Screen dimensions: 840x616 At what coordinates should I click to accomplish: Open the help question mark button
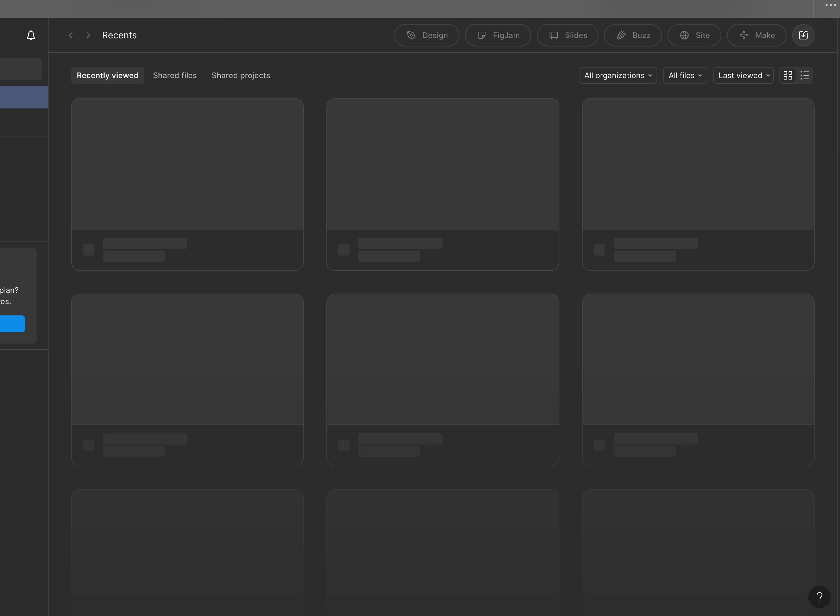819,597
